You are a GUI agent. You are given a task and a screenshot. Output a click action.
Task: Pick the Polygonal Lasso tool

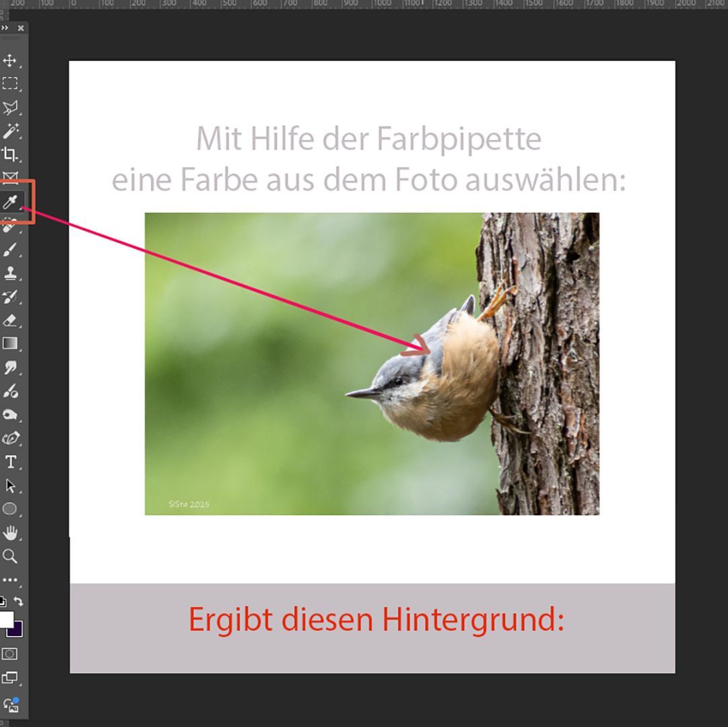tap(10, 108)
